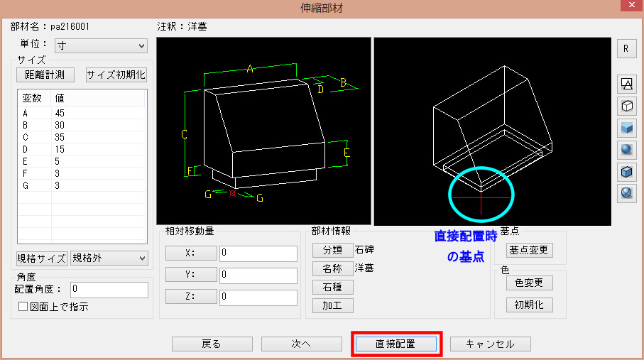Click the 分類 button
This screenshot has width=644, height=360.
[x=333, y=250]
